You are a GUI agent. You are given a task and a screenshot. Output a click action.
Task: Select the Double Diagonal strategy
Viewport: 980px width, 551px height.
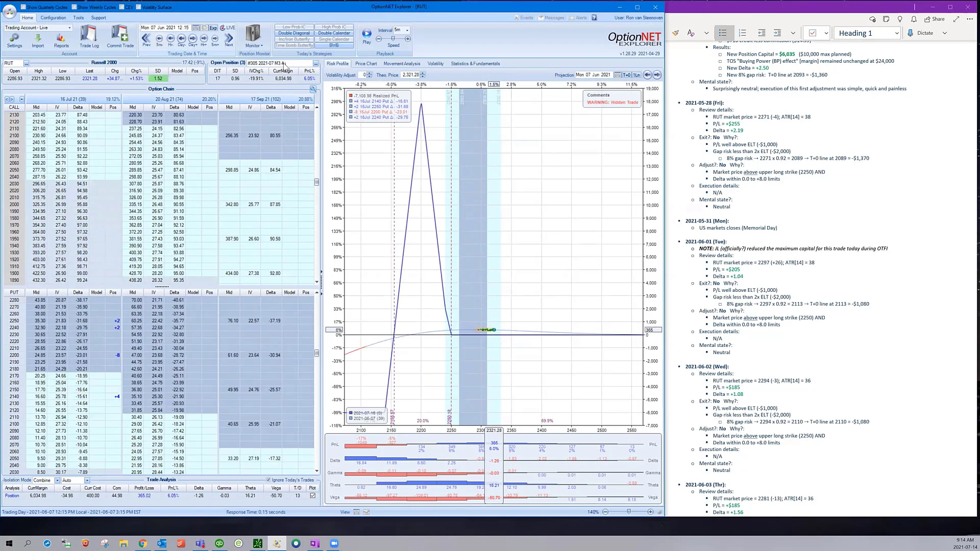click(294, 33)
